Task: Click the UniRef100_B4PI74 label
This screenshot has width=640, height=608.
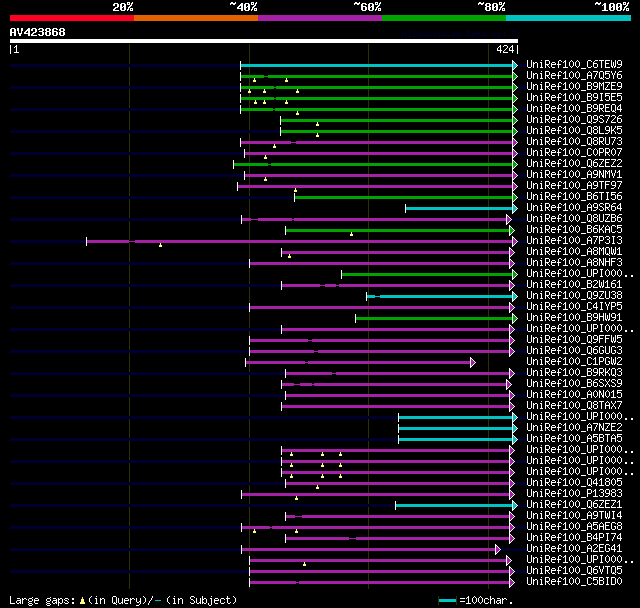Action: [x=574, y=538]
